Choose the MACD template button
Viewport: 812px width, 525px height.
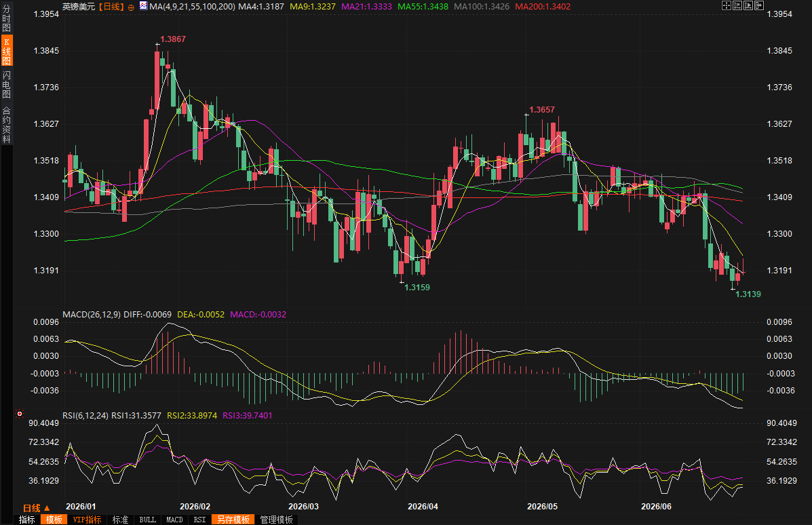(174, 520)
